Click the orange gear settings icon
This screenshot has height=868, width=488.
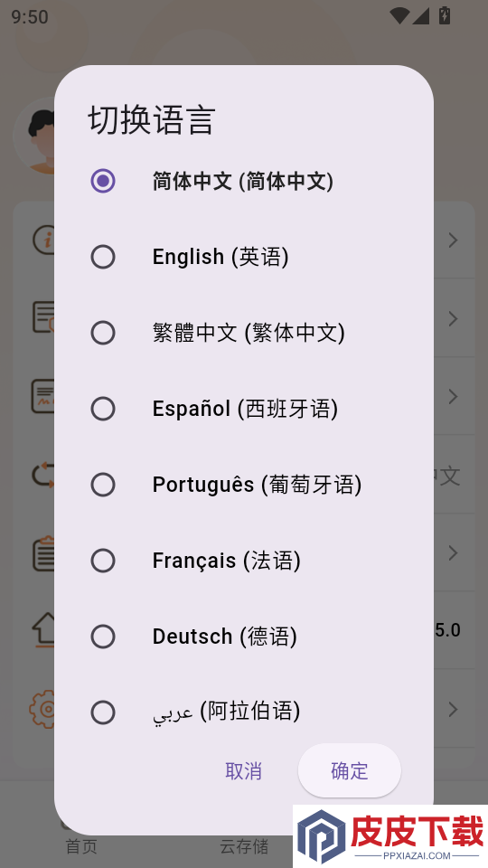click(x=42, y=709)
